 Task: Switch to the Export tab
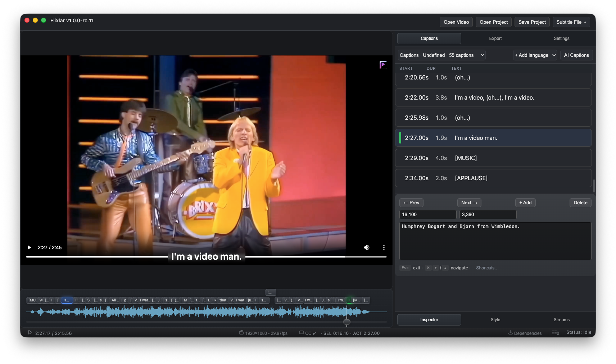click(x=495, y=38)
